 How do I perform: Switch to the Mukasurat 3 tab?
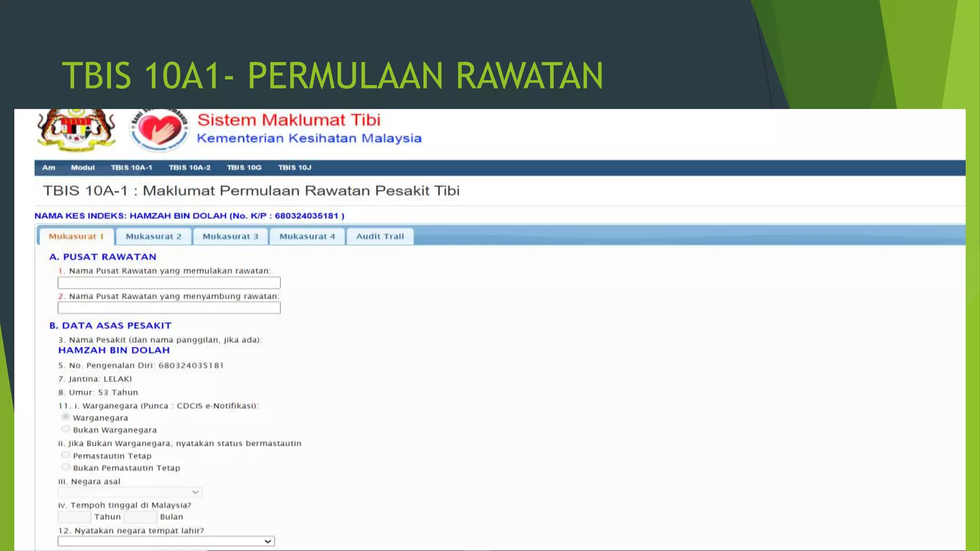[x=230, y=236]
